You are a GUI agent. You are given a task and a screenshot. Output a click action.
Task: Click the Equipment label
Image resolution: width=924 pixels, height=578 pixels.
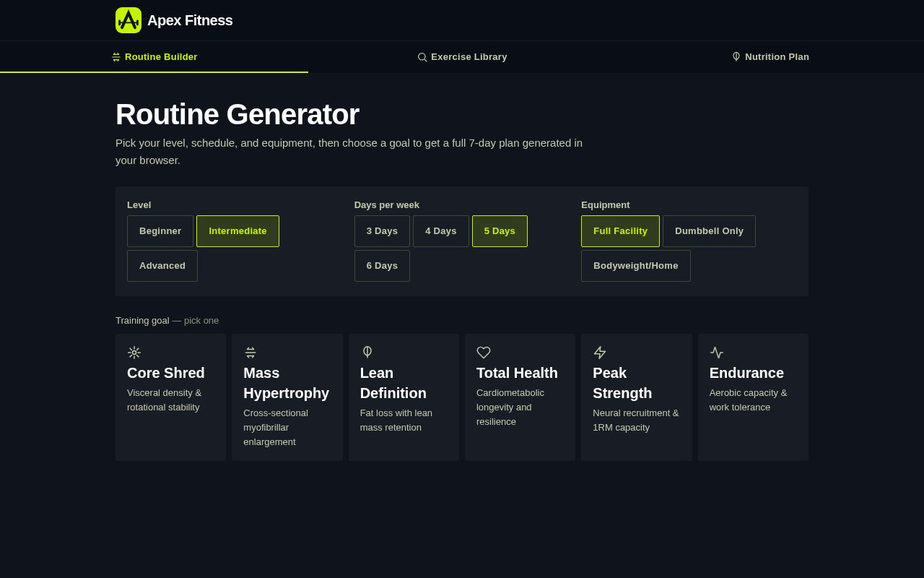tap(606, 204)
